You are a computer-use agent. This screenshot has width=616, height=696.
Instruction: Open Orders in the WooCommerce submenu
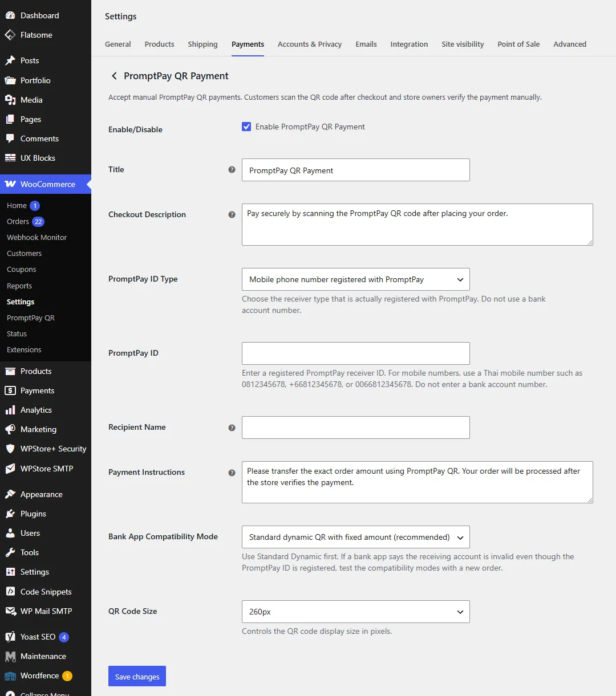click(18, 221)
